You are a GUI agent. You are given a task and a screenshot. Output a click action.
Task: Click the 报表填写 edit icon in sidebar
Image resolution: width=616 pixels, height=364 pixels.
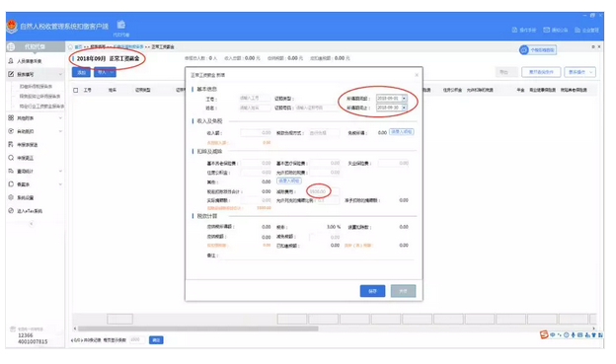(x=11, y=74)
